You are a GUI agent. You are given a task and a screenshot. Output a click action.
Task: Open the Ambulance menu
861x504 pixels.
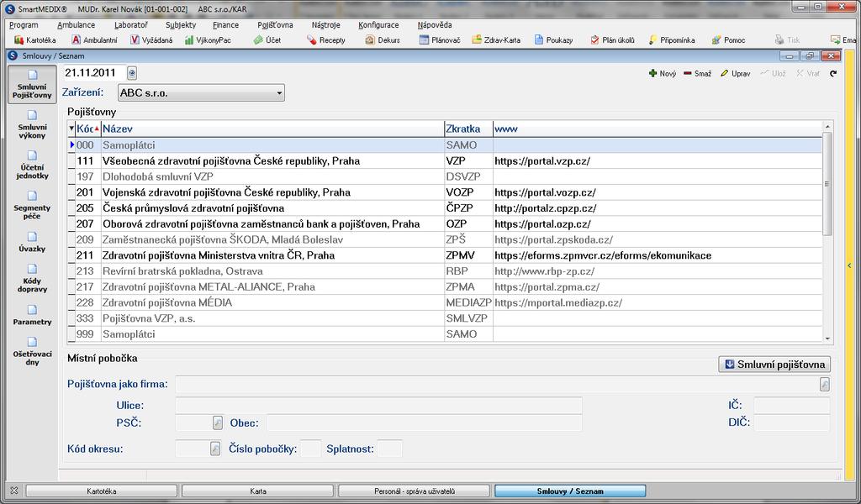tap(76, 24)
